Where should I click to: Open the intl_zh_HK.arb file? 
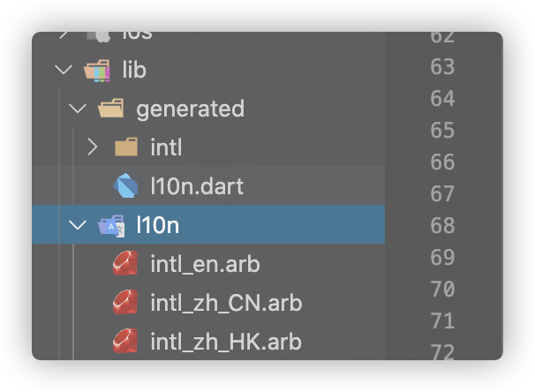pyautogui.click(x=226, y=342)
